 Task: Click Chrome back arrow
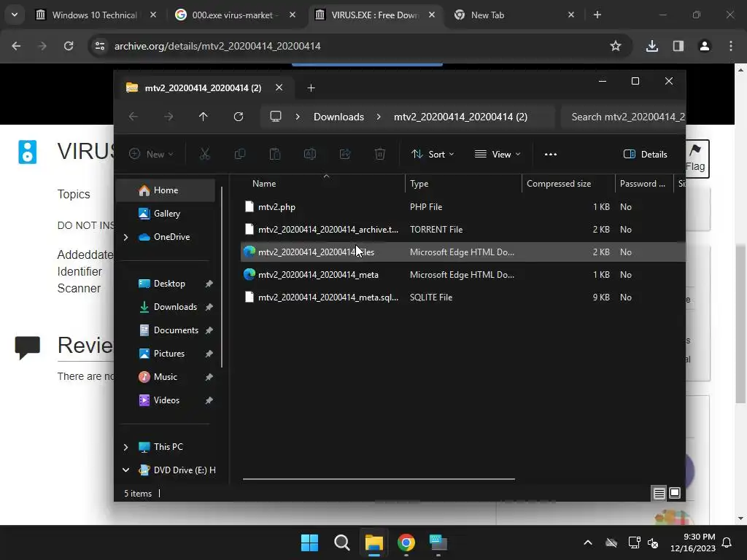coord(16,46)
